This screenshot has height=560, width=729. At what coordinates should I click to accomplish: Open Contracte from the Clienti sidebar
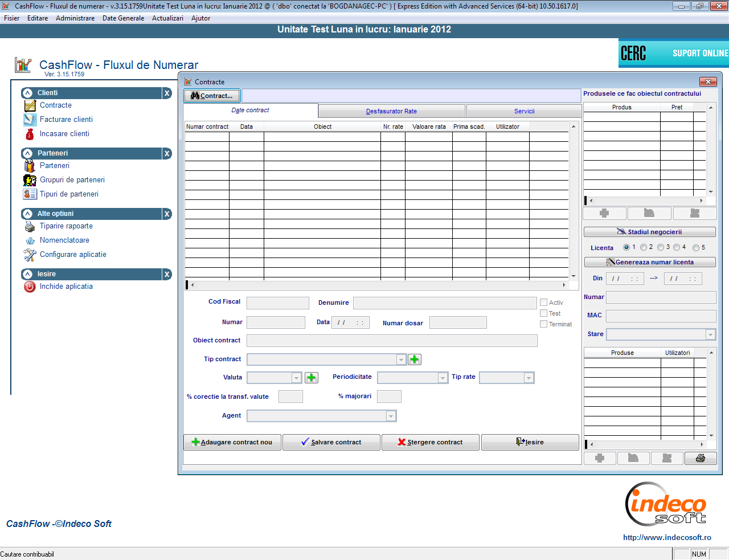55,105
